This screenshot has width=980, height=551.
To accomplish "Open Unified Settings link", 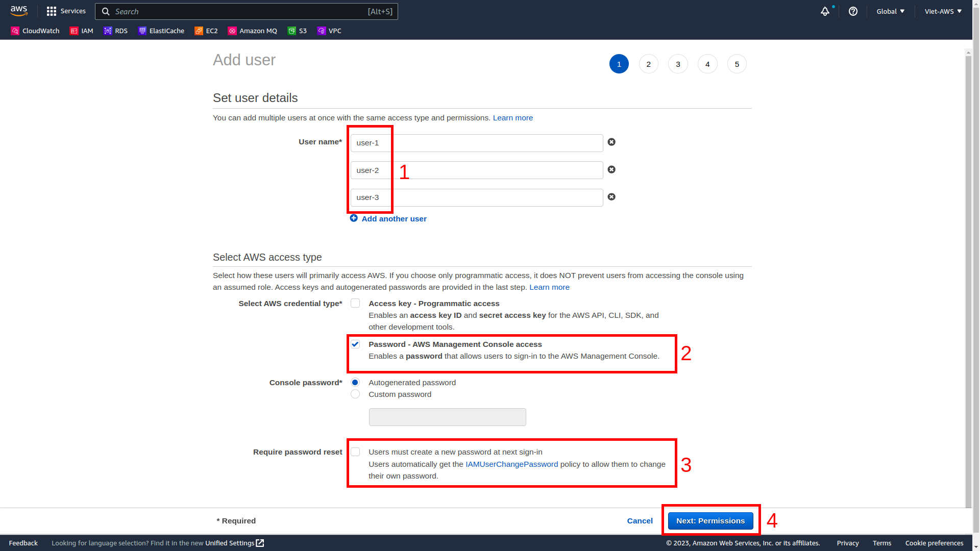I will coord(230,543).
